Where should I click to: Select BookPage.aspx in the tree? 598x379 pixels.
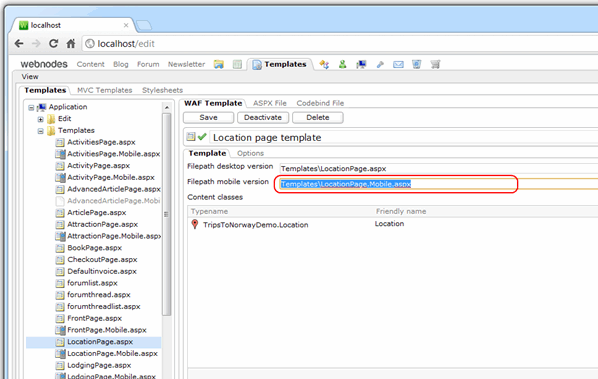point(95,248)
